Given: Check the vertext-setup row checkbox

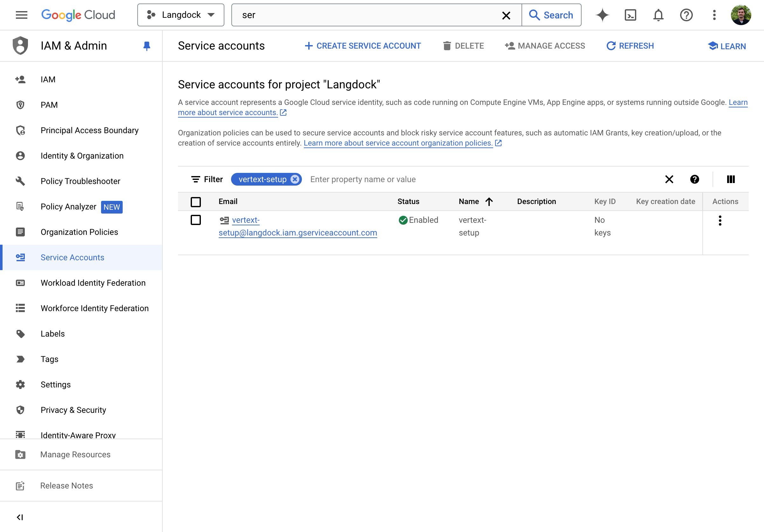Looking at the screenshot, I should pyautogui.click(x=196, y=220).
